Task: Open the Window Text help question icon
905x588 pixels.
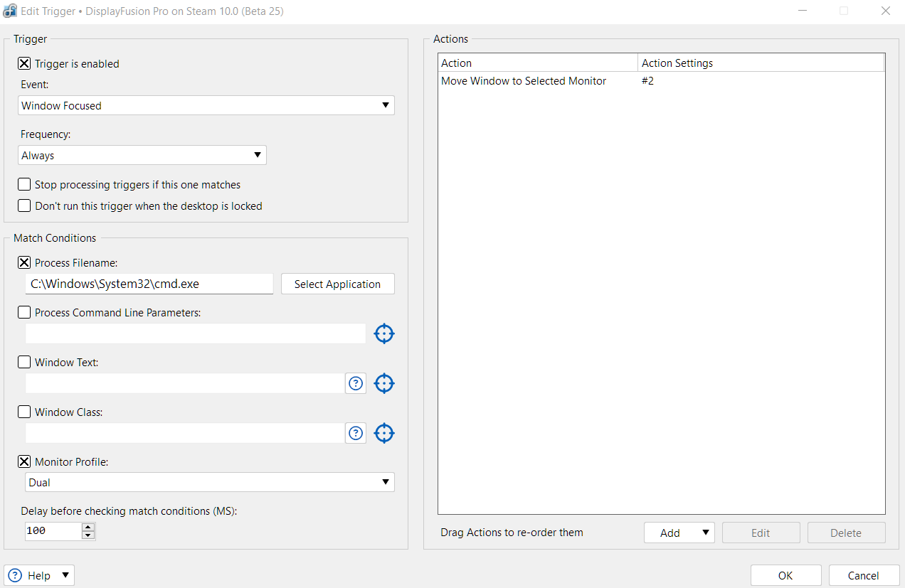Action: pos(356,383)
